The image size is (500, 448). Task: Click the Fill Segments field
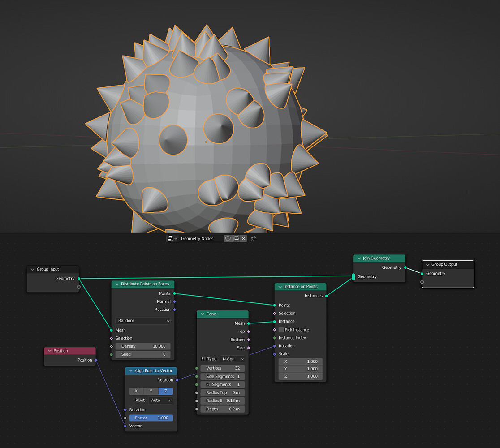[223, 385]
